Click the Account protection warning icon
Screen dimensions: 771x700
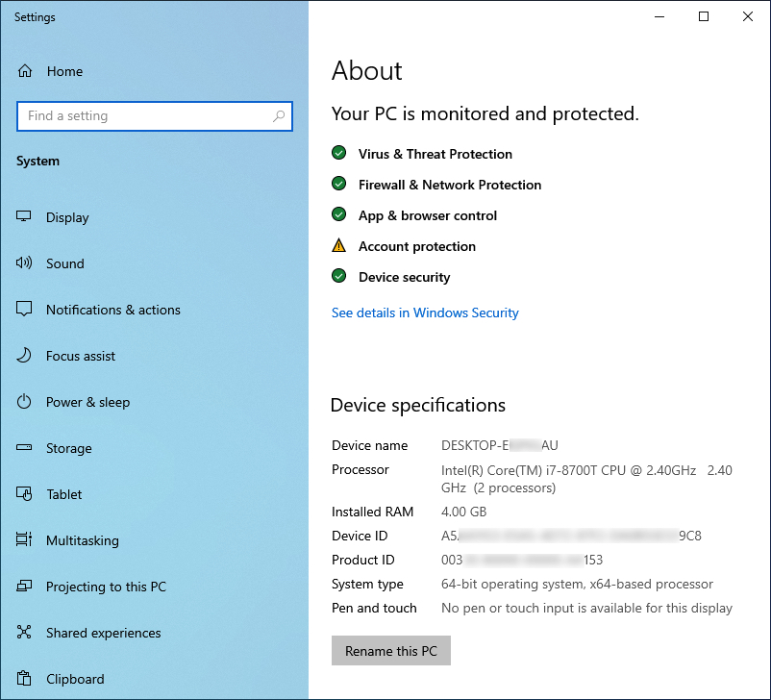point(339,245)
